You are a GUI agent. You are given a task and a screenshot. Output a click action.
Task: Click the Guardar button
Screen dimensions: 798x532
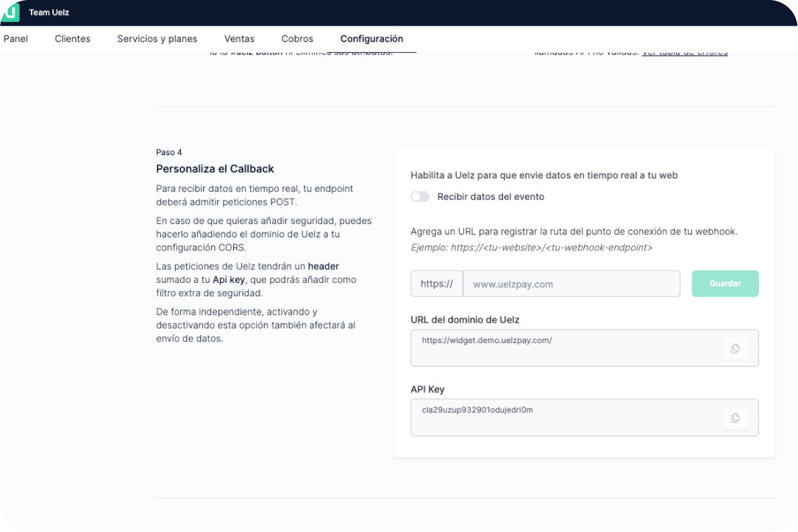coord(725,284)
